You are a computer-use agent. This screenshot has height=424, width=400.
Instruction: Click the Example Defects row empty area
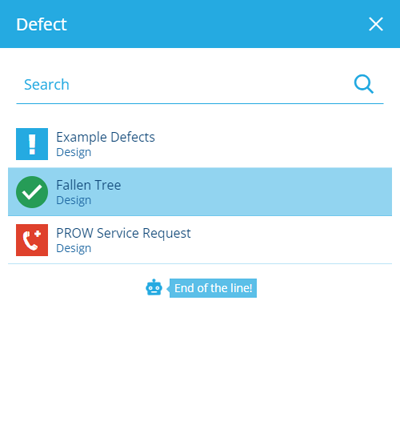tap(273, 144)
